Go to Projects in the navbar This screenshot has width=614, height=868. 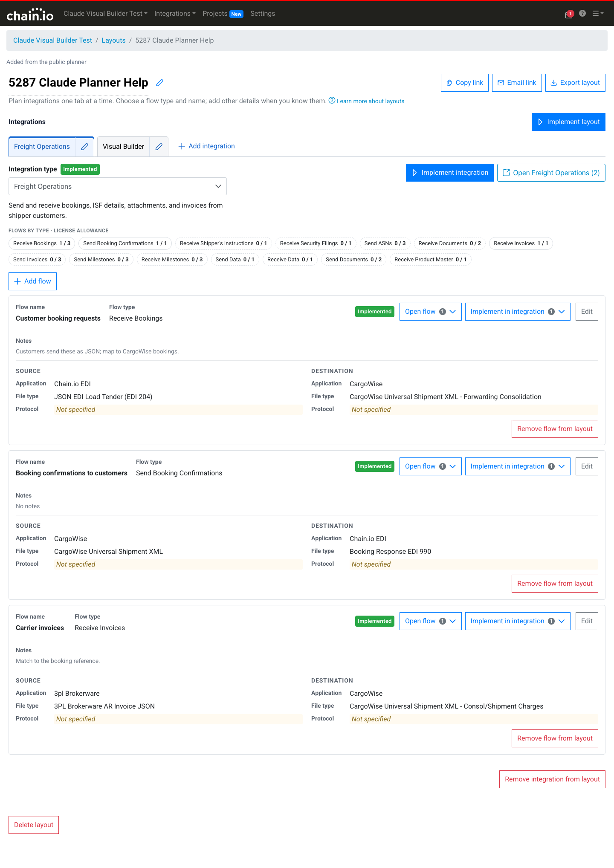point(223,14)
